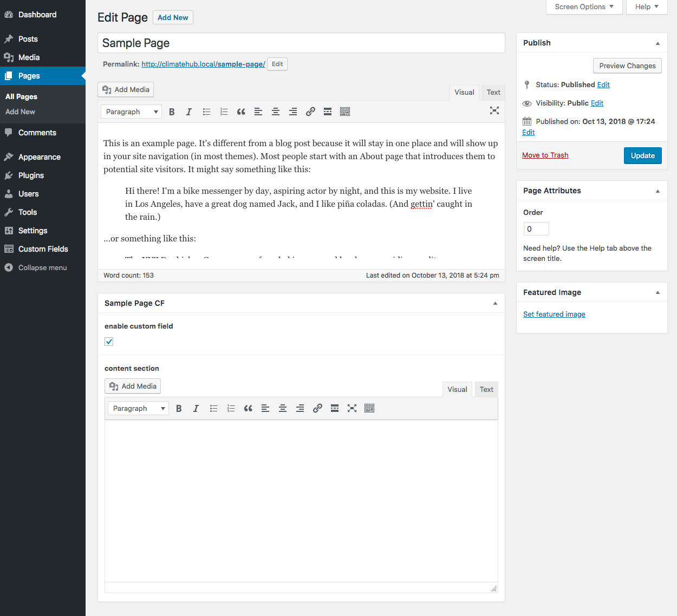Collapse the Page Attributes box
The height and width of the screenshot is (616, 677).
pos(658,191)
